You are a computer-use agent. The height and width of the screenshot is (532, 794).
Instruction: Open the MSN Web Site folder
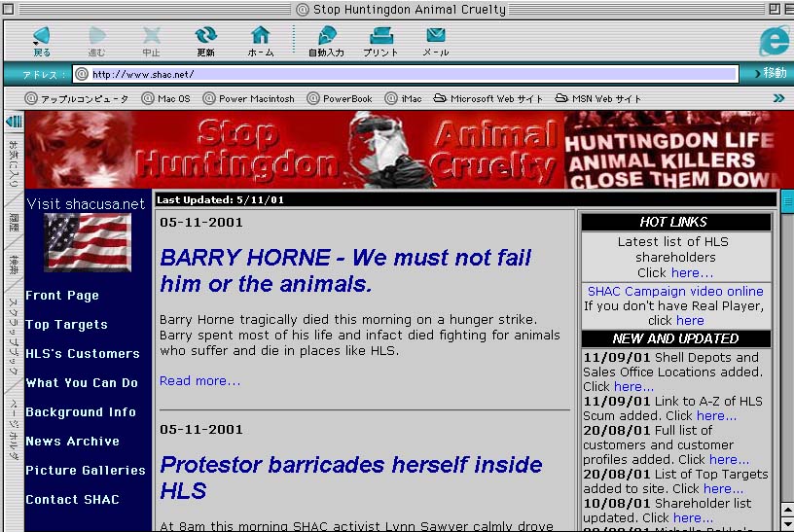(x=598, y=98)
